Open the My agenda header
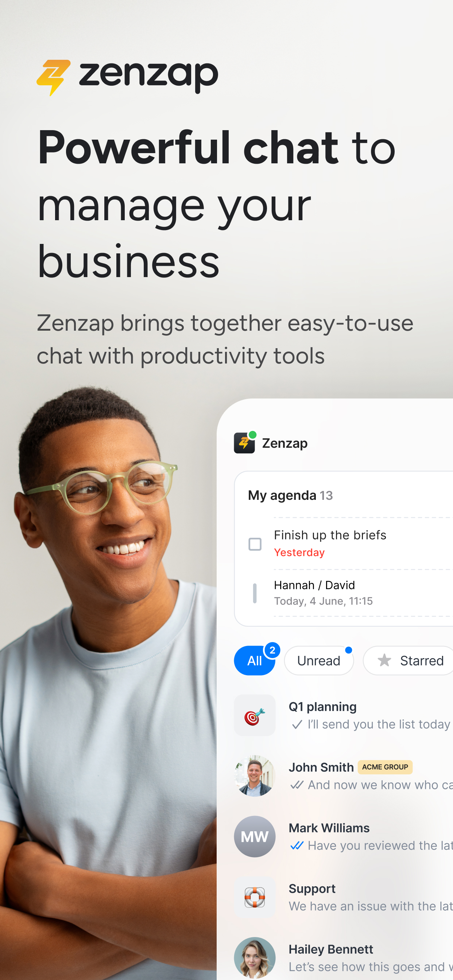This screenshot has width=453, height=980. [290, 495]
